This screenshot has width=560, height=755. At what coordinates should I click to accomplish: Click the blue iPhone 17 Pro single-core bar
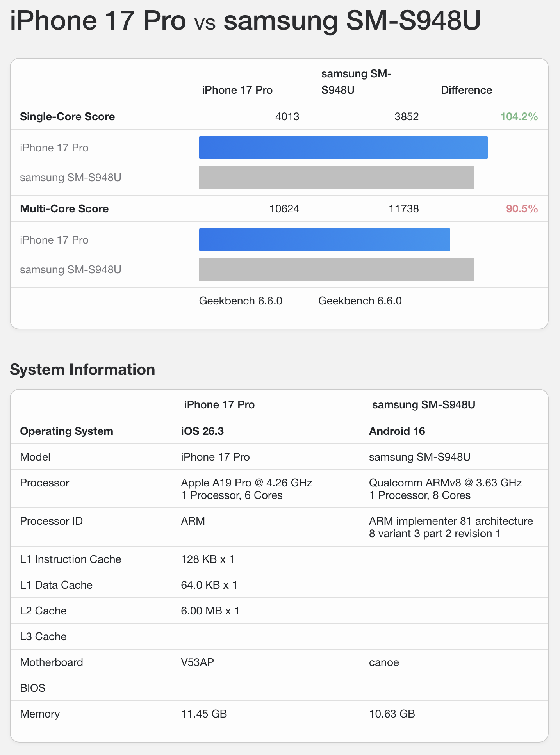click(343, 148)
